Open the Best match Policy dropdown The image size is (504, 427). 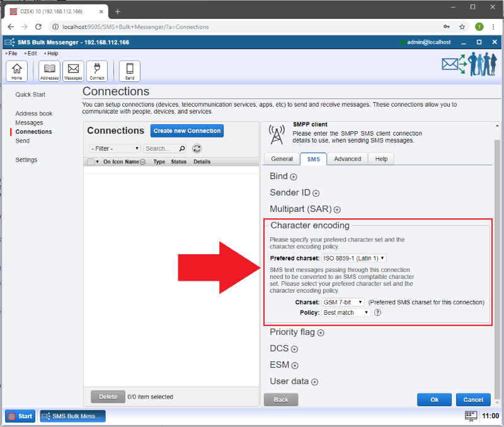click(x=345, y=312)
